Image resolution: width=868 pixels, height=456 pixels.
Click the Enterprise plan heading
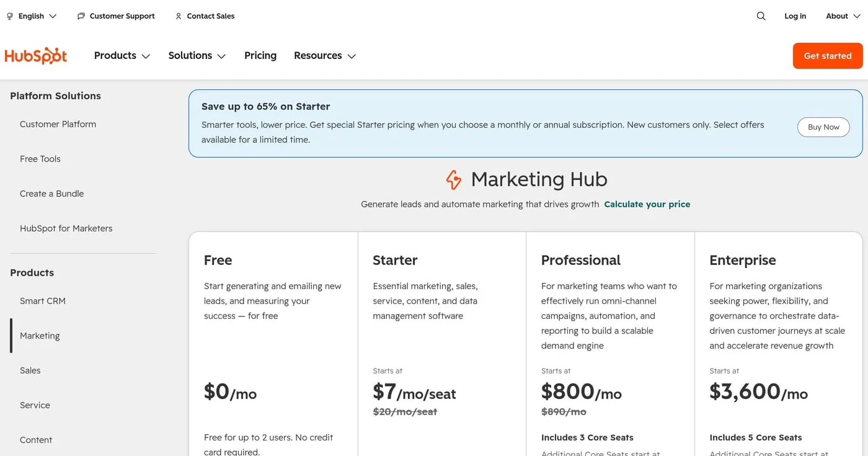[743, 260]
